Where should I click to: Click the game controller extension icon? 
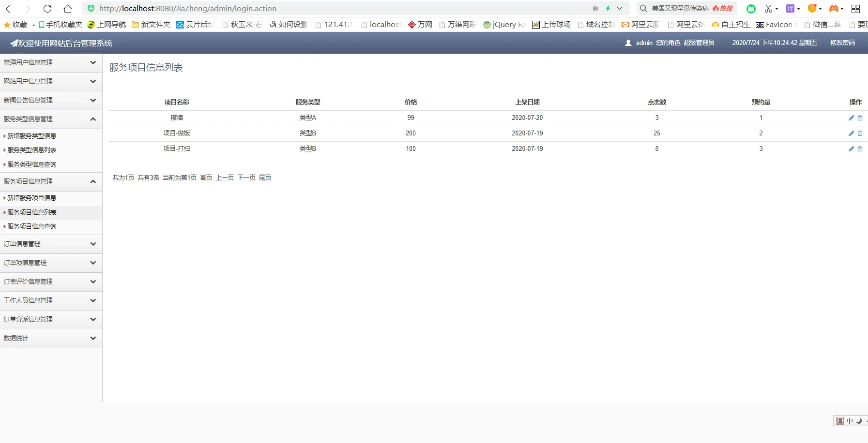tap(834, 9)
